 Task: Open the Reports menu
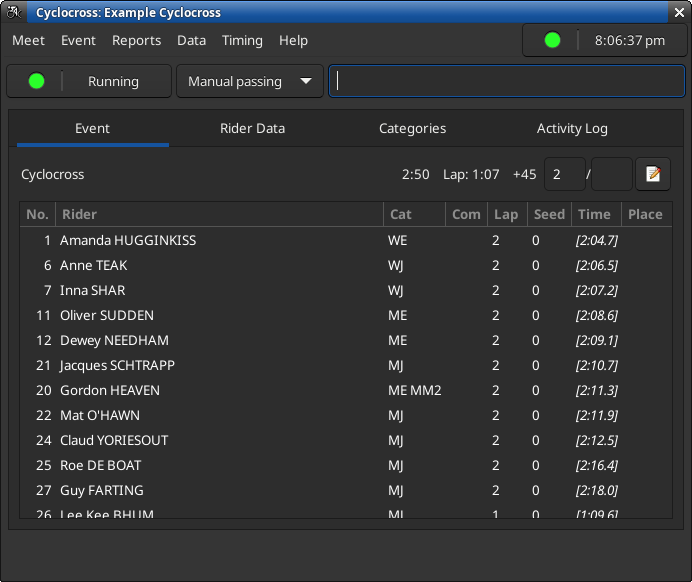coord(136,41)
